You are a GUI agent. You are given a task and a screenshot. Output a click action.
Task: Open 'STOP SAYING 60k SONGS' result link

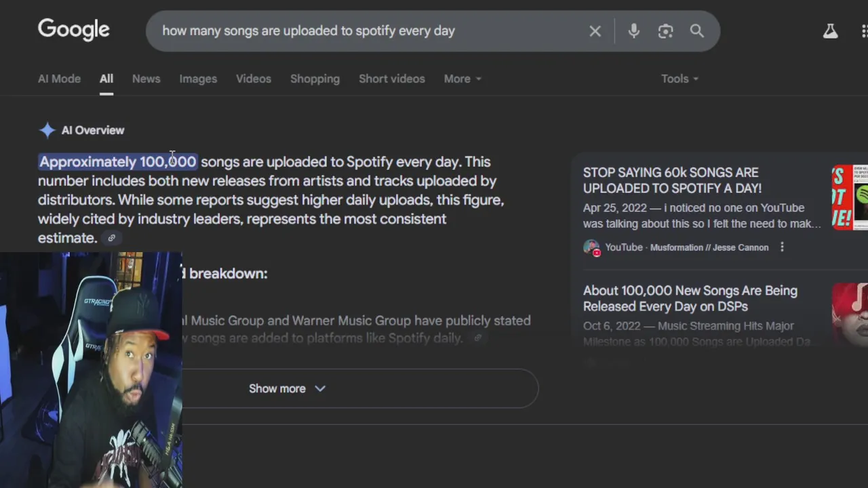(x=672, y=180)
